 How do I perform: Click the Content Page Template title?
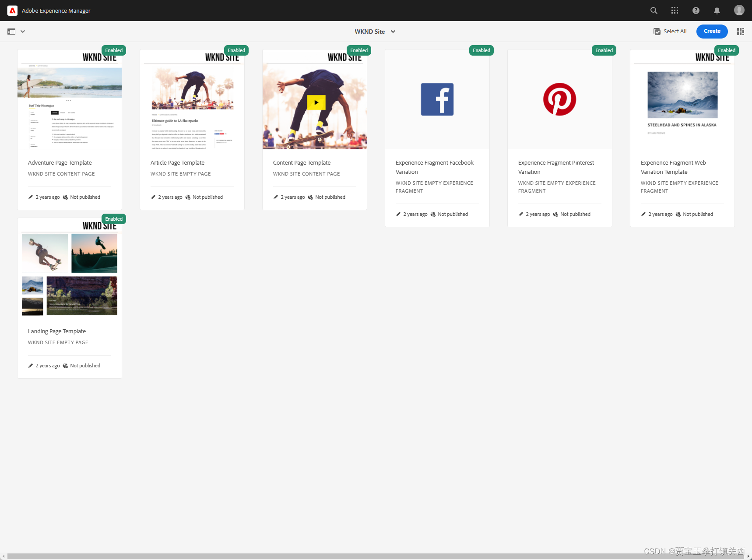click(302, 162)
